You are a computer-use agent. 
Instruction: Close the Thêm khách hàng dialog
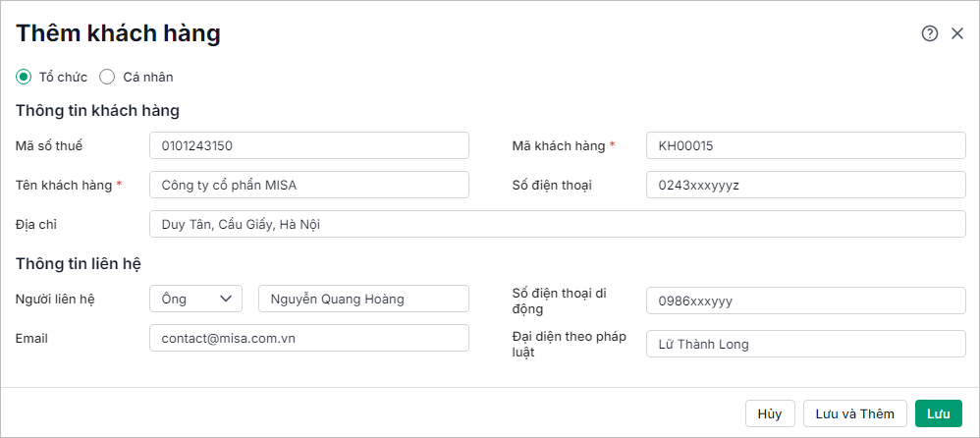tap(957, 33)
